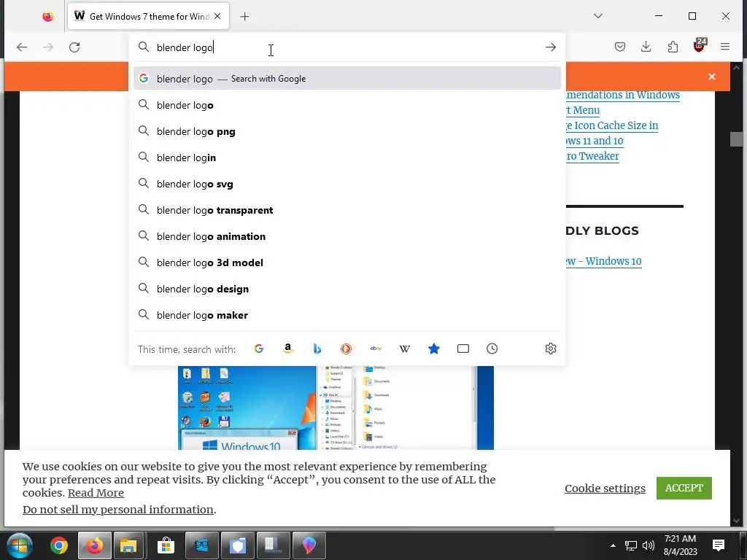Open the Extensions puzzle icon
The image size is (747, 560).
[x=673, y=47]
